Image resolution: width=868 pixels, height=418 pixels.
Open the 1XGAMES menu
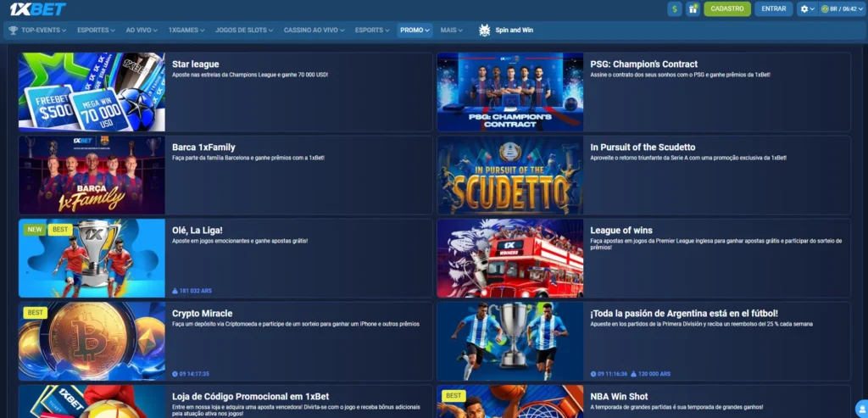186,31
